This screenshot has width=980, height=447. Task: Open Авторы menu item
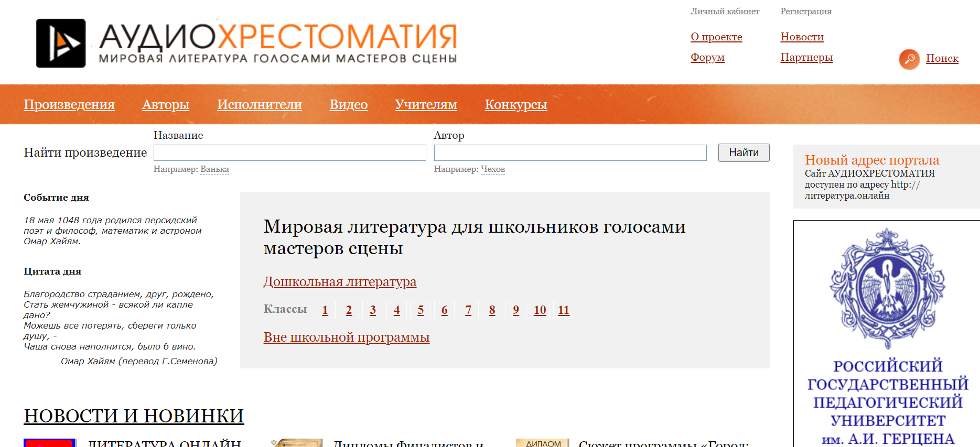[166, 104]
